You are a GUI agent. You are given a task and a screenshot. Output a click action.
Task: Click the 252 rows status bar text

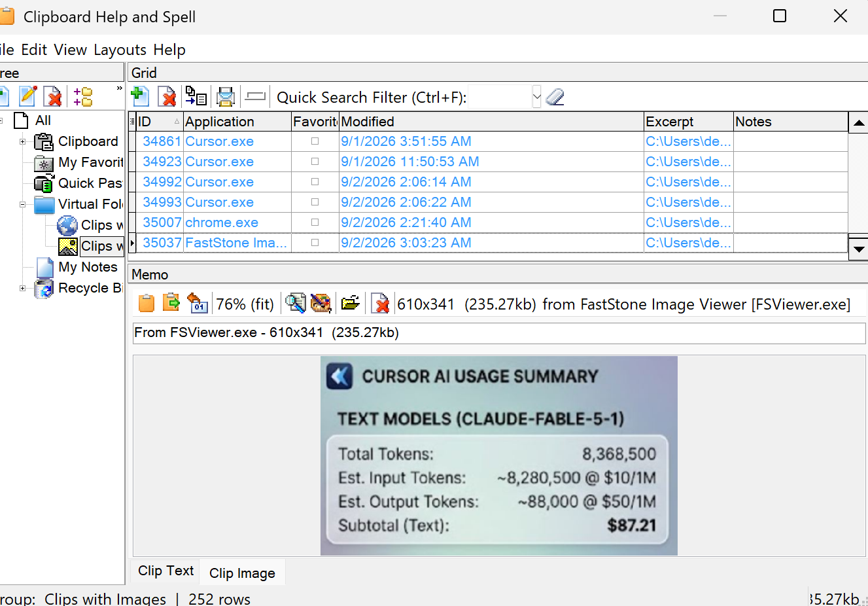(219, 599)
